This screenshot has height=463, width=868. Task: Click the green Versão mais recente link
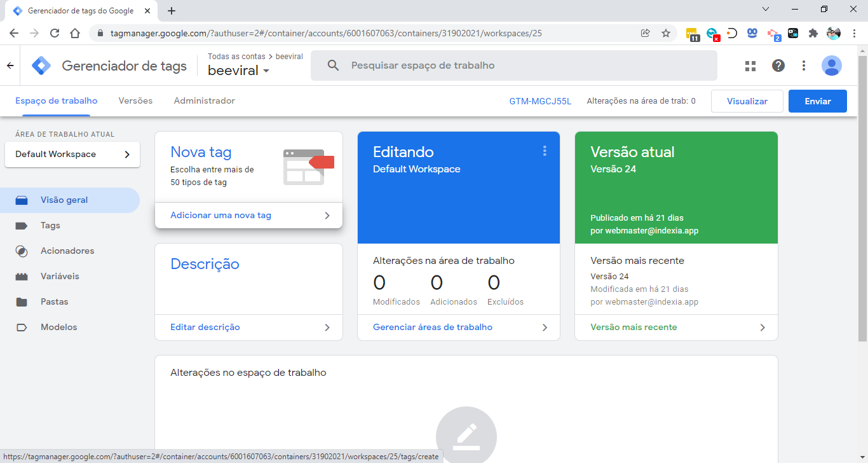click(x=634, y=328)
